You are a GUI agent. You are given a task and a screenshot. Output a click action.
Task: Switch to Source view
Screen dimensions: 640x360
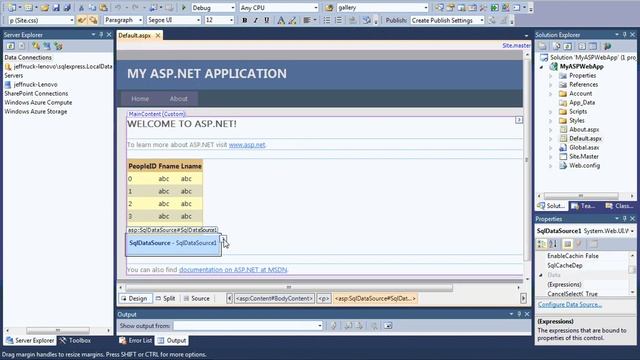(196, 299)
